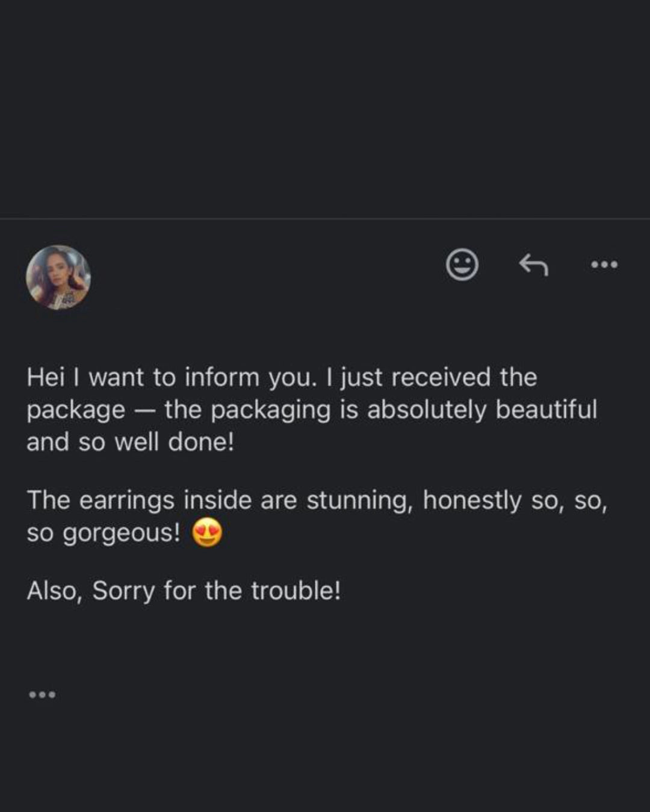Select the text "and so well done!"

point(130,442)
